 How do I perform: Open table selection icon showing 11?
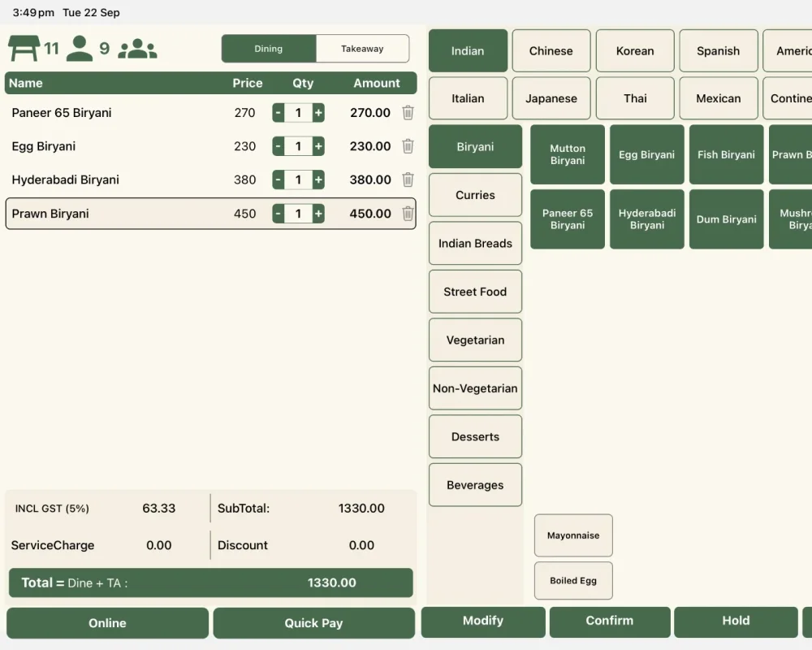(x=24, y=48)
